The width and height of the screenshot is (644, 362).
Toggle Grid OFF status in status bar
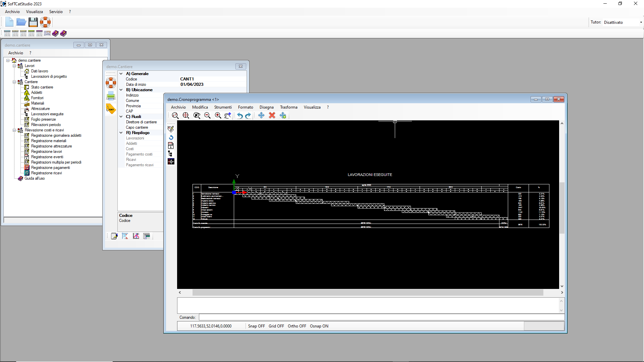276,326
